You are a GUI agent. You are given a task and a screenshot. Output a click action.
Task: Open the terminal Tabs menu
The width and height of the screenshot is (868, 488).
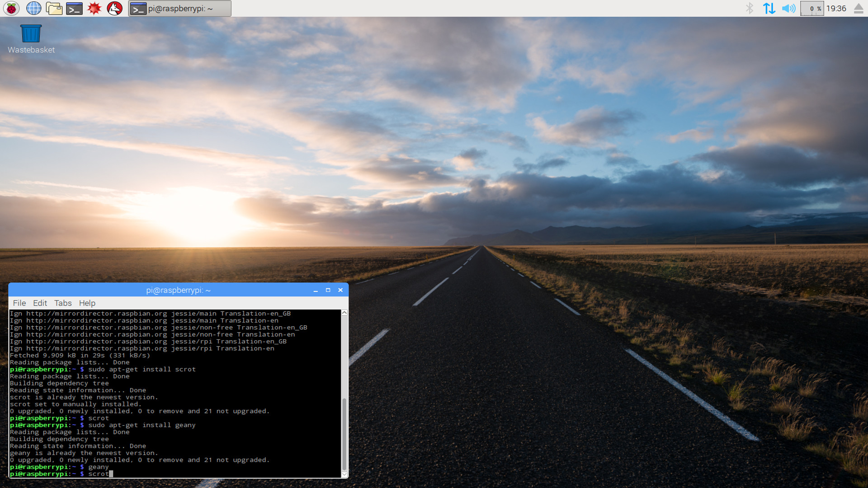63,303
